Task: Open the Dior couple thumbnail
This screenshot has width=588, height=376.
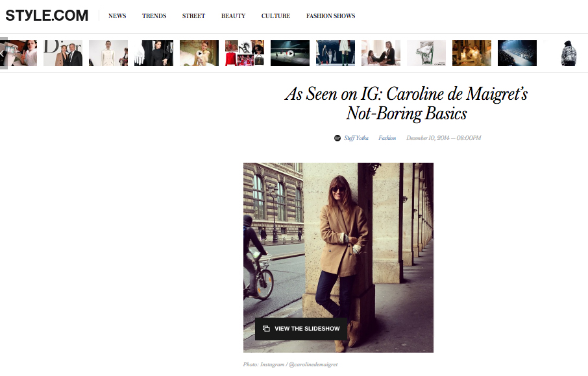Action: pyautogui.click(x=62, y=53)
